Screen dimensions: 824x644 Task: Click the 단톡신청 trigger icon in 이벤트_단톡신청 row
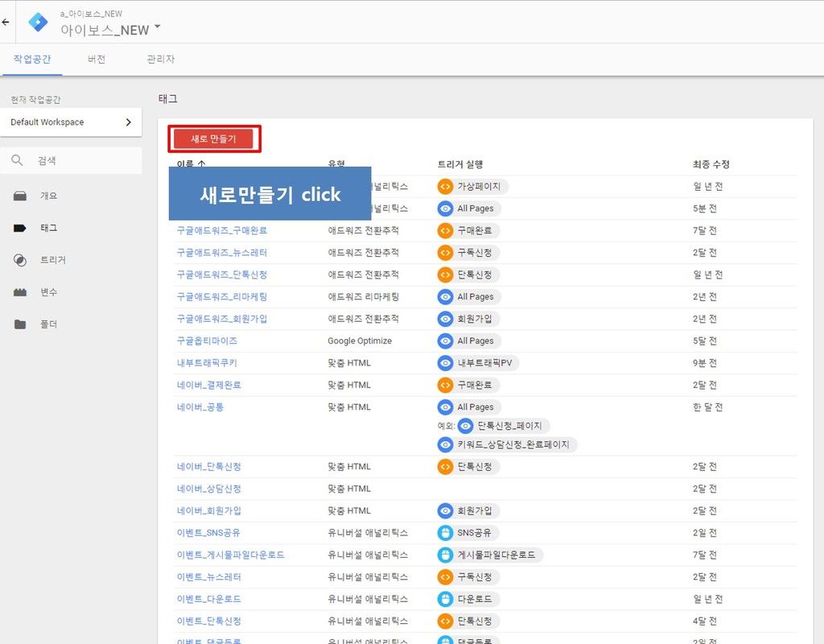click(445, 621)
